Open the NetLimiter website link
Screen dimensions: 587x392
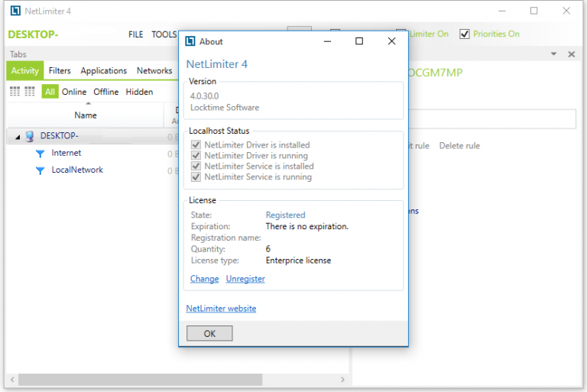click(221, 309)
